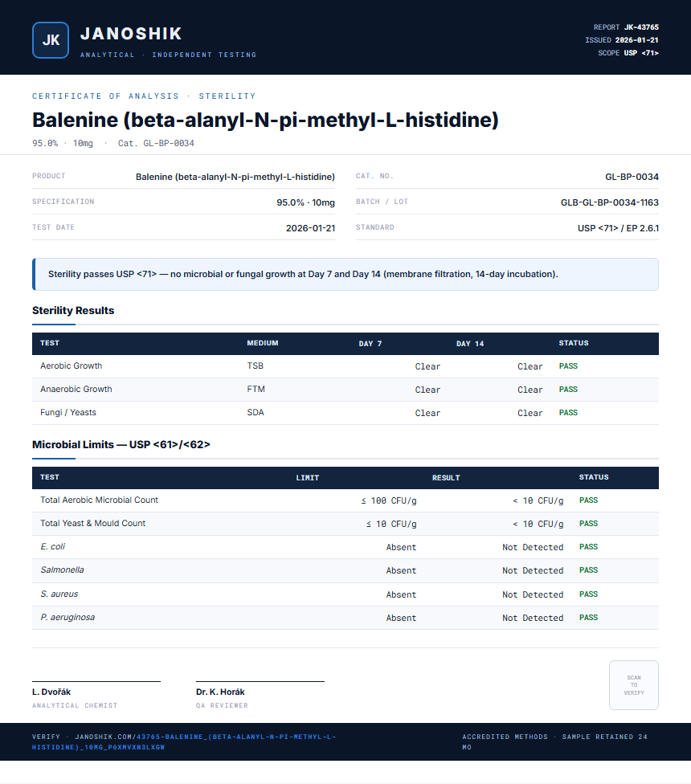Click the LIMIT column header
691x784 pixels.
[x=308, y=477]
